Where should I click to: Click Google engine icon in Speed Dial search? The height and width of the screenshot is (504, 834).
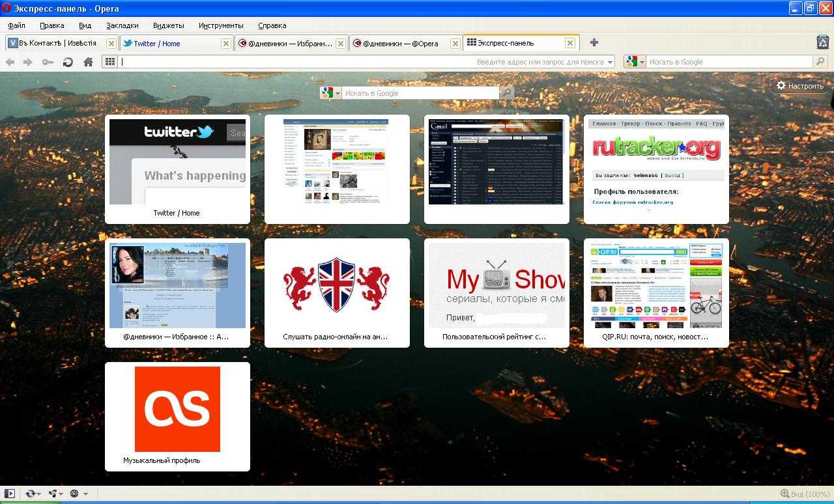click(x=328, y=93)
